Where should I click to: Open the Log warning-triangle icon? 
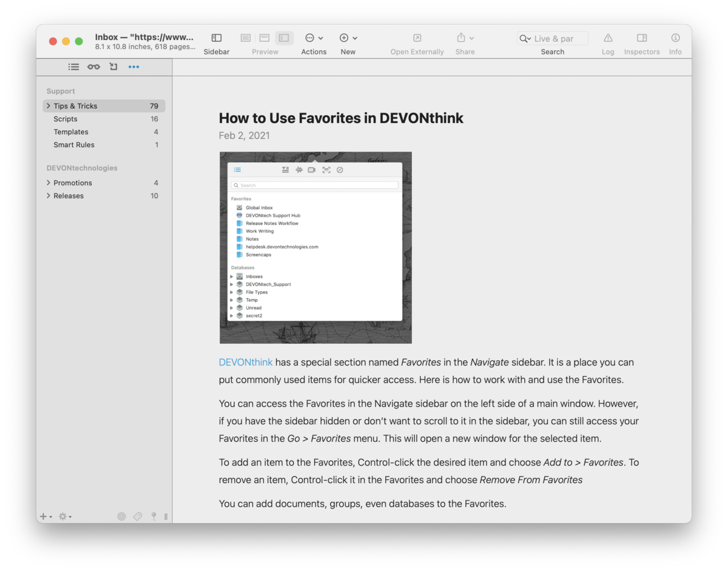[608, 38]
